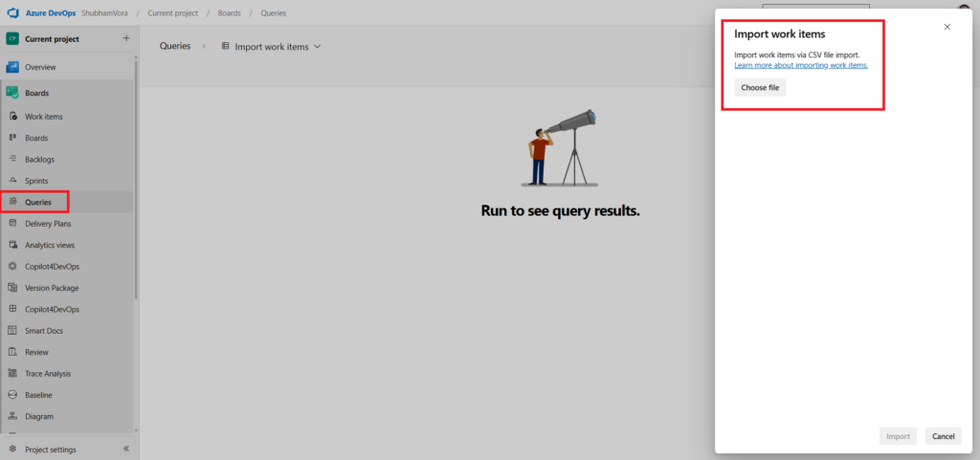Select the Boards breadcrumb item

point(230,12)
